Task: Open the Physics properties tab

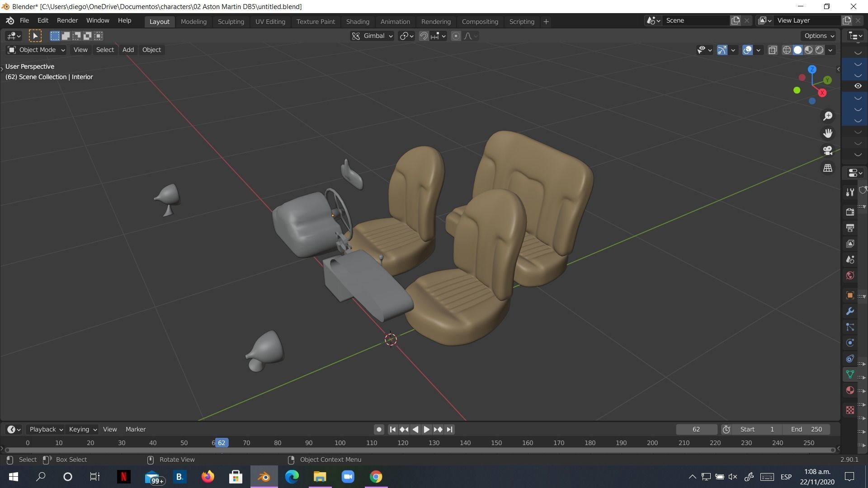Action: coord(850,343)
